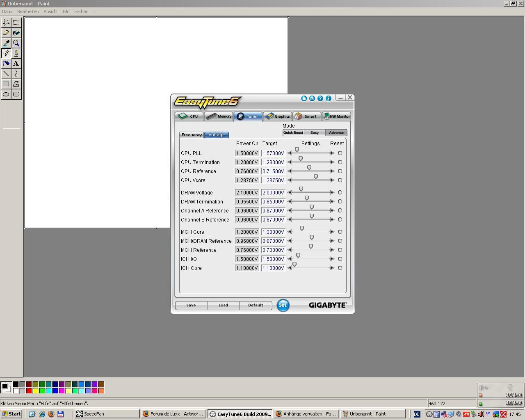Select the Magnifier zoom tool in Paint
This screenshot has width=525, height=420.
click(16, 43)
